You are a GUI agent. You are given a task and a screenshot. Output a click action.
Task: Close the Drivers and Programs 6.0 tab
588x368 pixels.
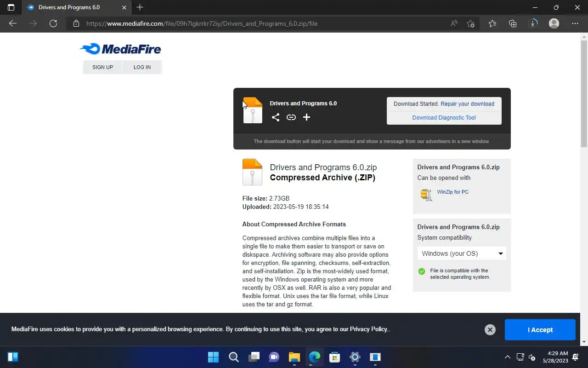124,7
